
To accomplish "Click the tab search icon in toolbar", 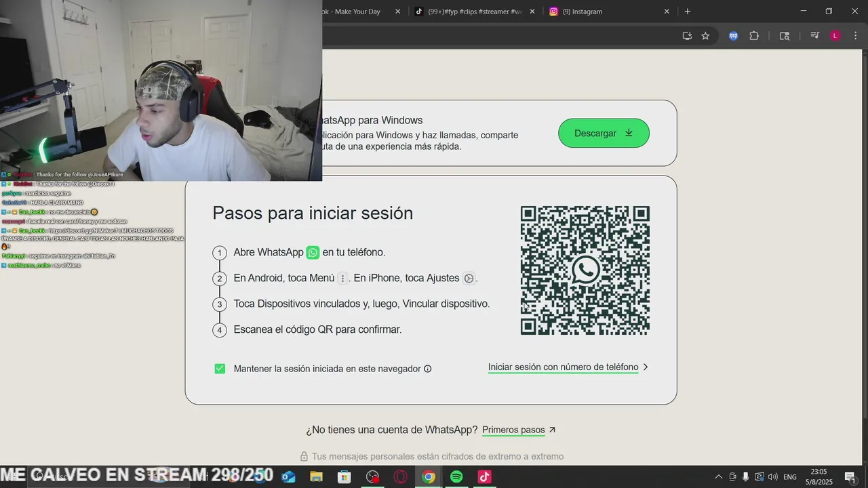I will click(785, 36).
